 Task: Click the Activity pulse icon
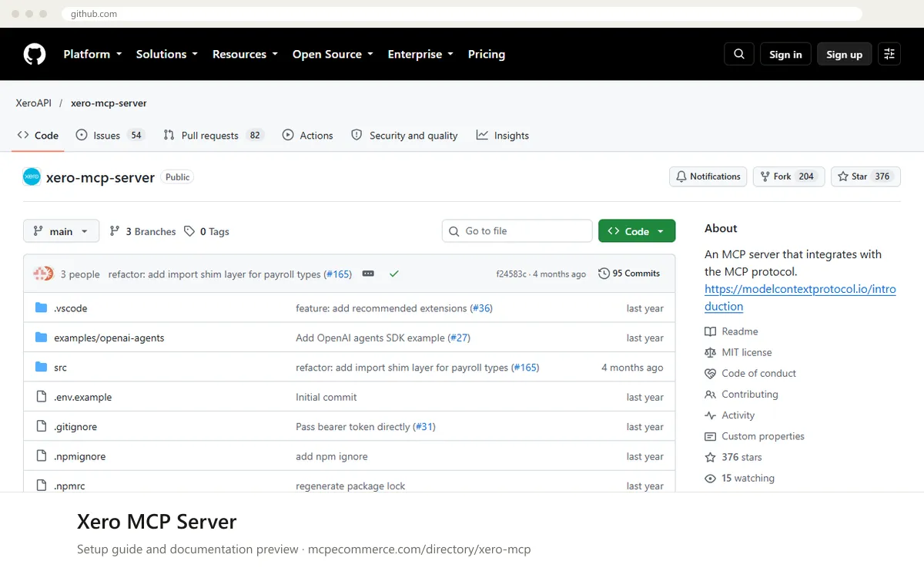pyautogui.click(x=710, y=415)
